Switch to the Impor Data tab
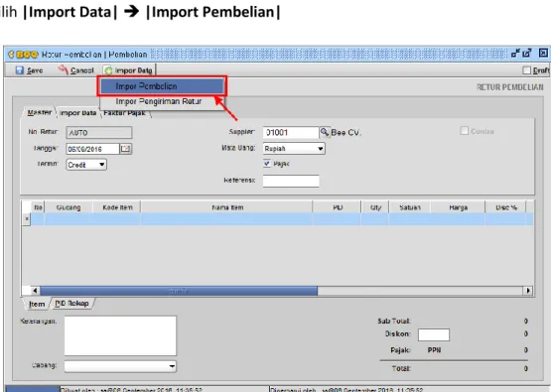551x392 pixels. point(78,113)
